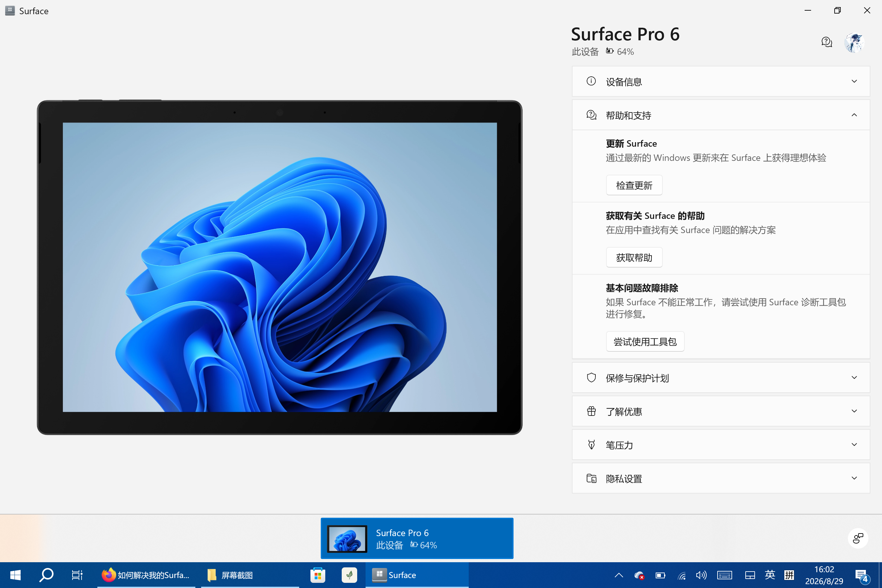Screen dimensions: 882x588
Task: Open the clock showing 16:02
Action: tap(824, 575)
